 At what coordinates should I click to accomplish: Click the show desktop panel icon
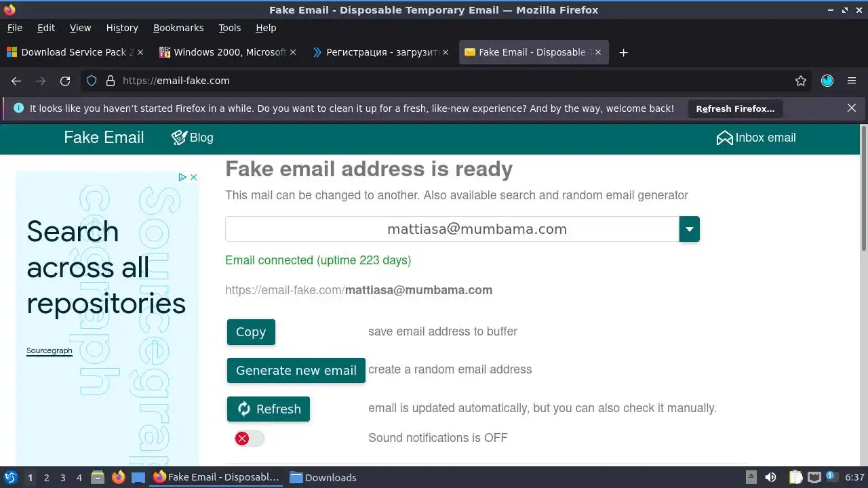click(138, 477)
